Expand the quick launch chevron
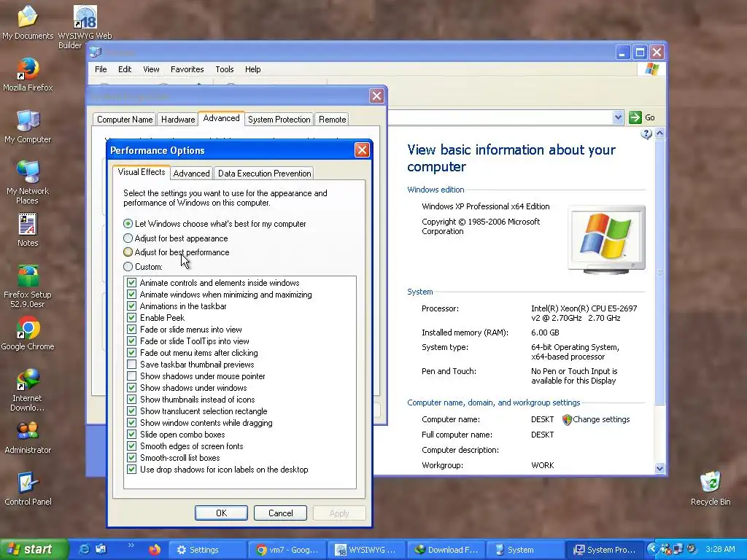Screen dimensions: 747x560 pos(131,545)
